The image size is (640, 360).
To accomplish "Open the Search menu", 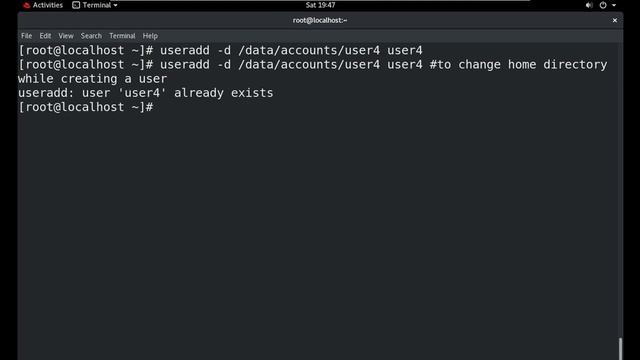I will (x=91, y=36).
